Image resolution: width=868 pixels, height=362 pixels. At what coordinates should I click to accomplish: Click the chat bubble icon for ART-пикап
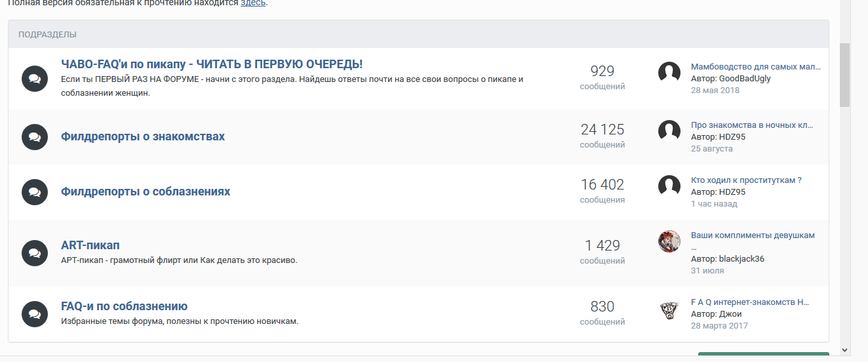coord(35,253)
